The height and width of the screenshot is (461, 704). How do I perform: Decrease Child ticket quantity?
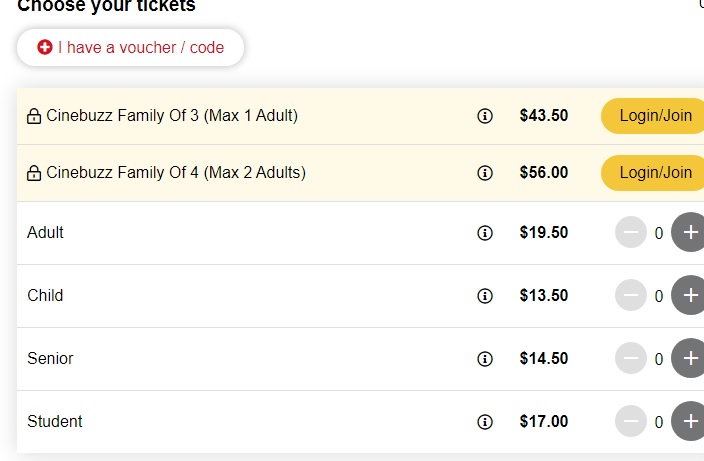[x=631, y=295]
